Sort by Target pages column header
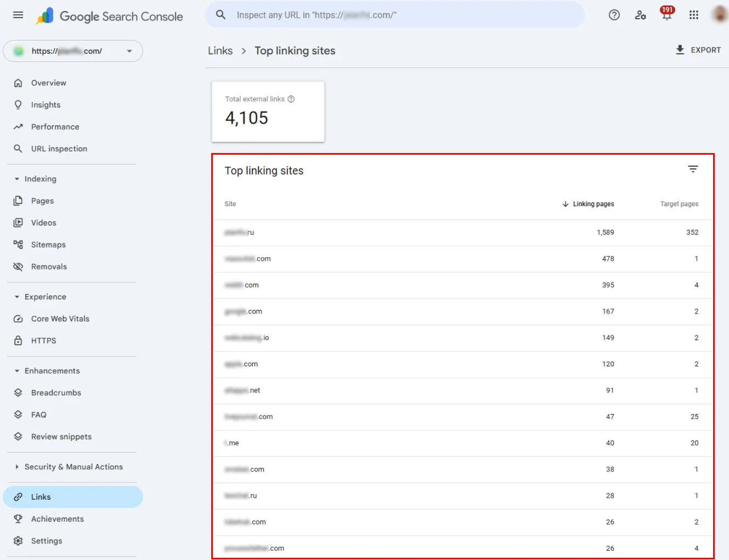The width and height of the screenshot is (729, 560). pos(679,204)
